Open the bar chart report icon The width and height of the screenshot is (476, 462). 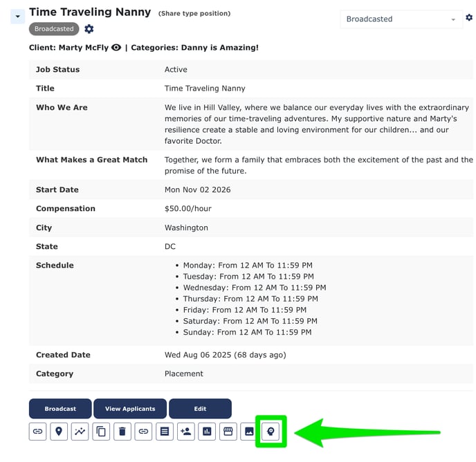pyautogui.click(x=207, y=432)
